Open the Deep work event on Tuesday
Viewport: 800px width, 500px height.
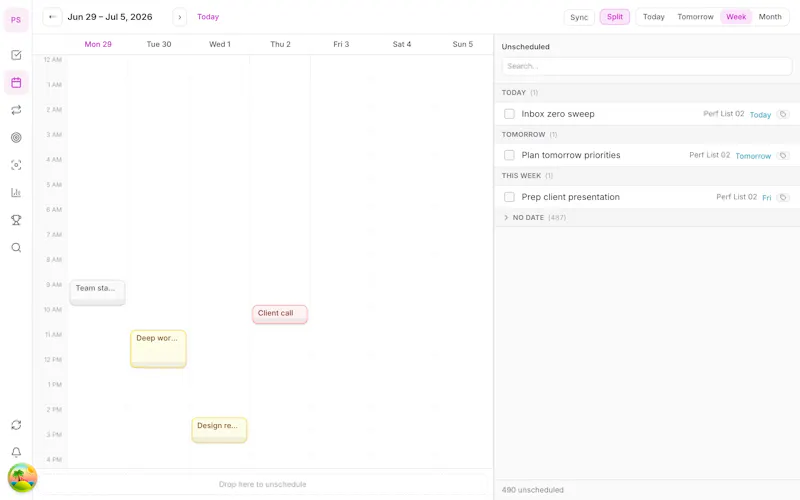pos(158,349)
